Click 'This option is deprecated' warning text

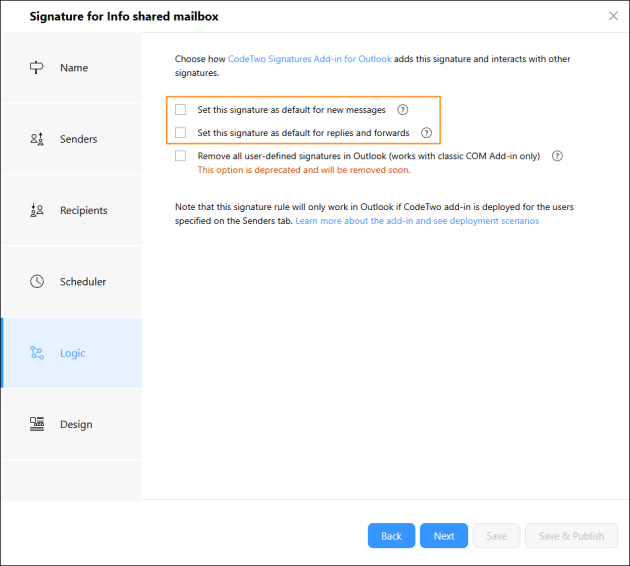(x=304, y=170)
